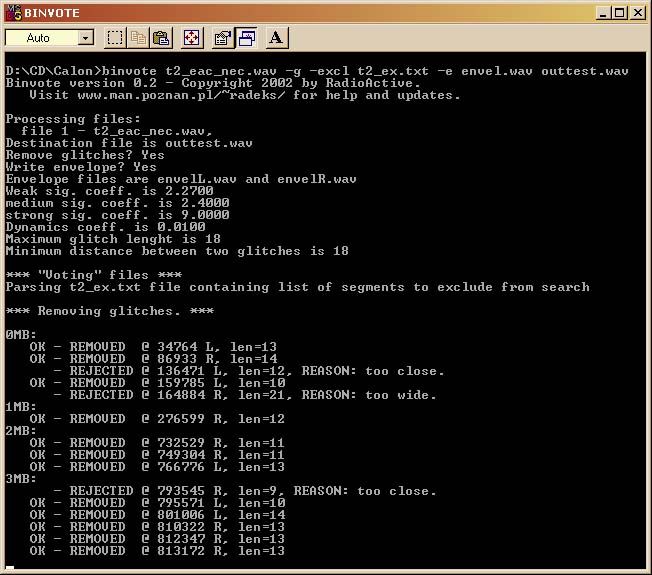
Task: Click 'REMOVED @ 795571 L, len=10' row
Action: pyautogui.click(x=157, y=503)
